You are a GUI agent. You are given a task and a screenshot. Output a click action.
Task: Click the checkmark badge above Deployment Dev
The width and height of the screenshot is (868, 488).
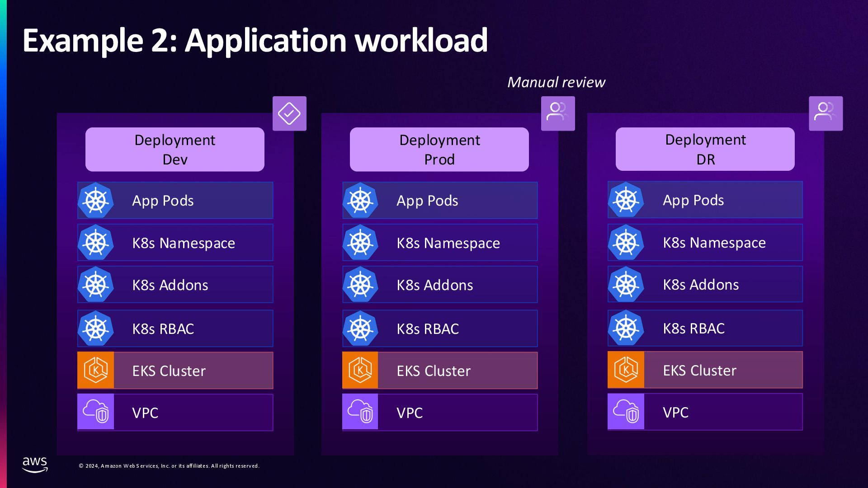click(289, 113)
